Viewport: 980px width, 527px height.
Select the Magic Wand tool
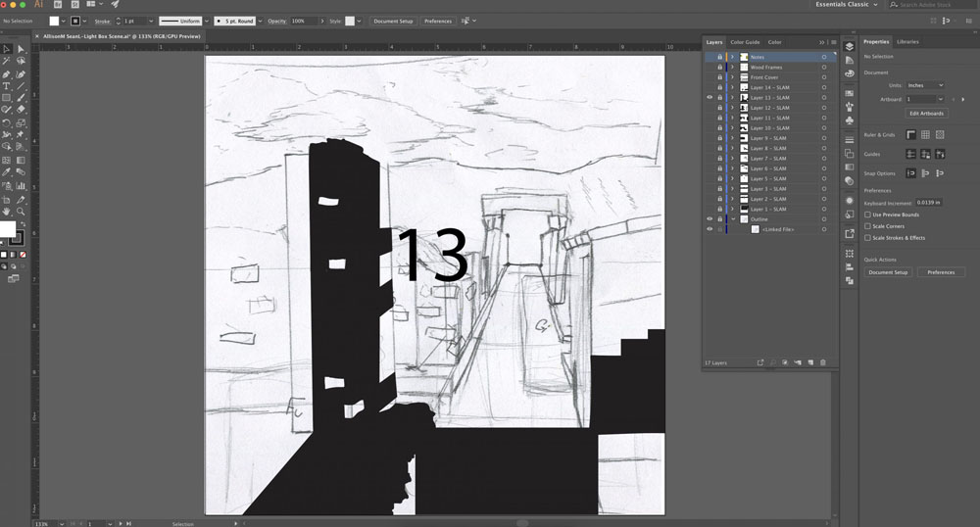pos(6,61)
